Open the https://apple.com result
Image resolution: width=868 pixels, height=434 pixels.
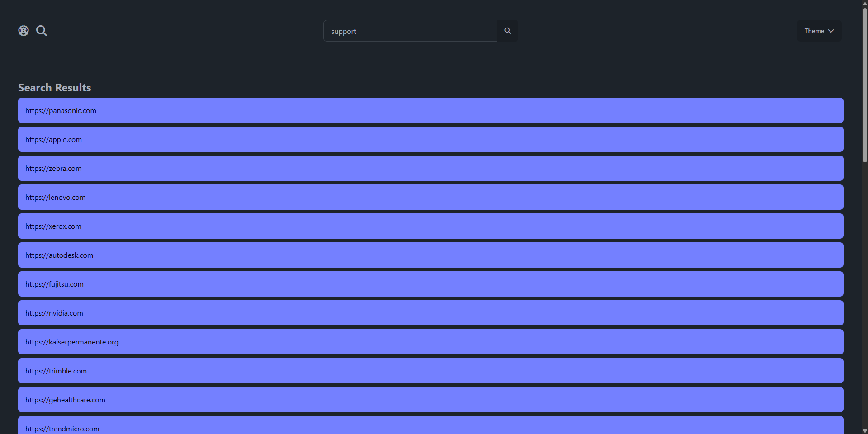431,139
